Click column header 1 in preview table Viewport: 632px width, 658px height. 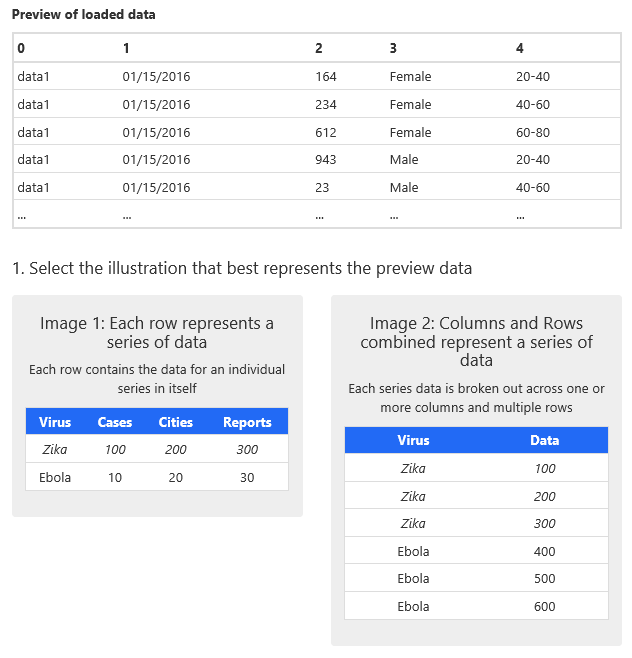coord(126,48)
